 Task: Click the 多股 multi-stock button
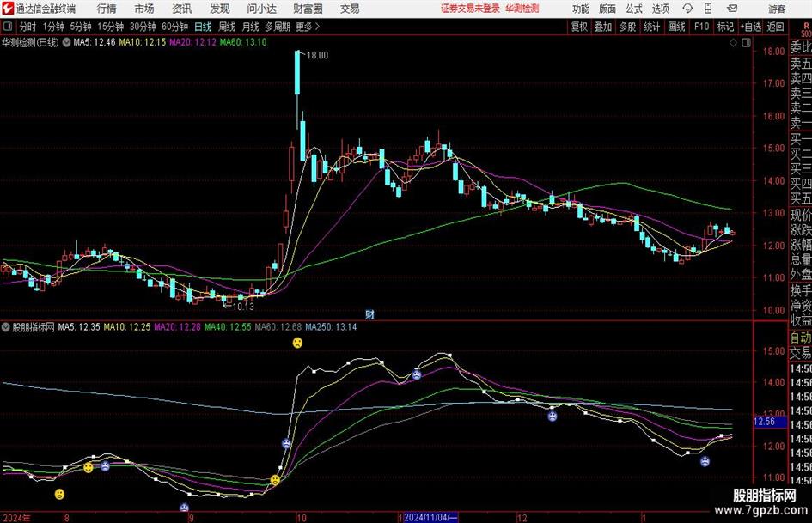[x=627, y=27]
